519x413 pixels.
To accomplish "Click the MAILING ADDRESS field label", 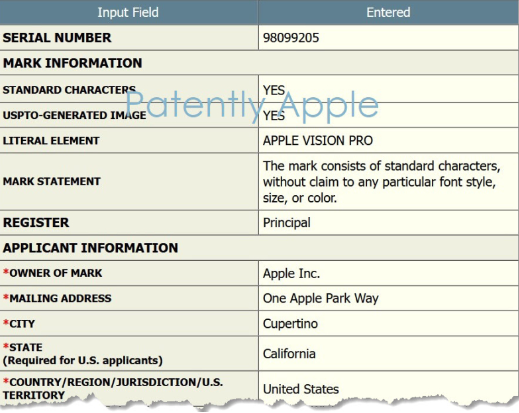I will [57, 298].
